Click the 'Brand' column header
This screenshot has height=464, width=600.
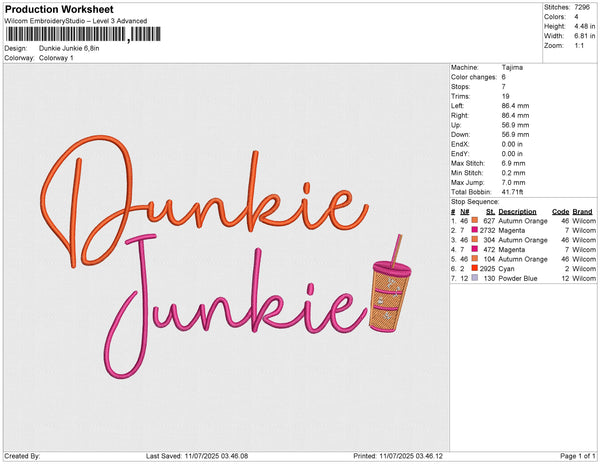point(582,212)
